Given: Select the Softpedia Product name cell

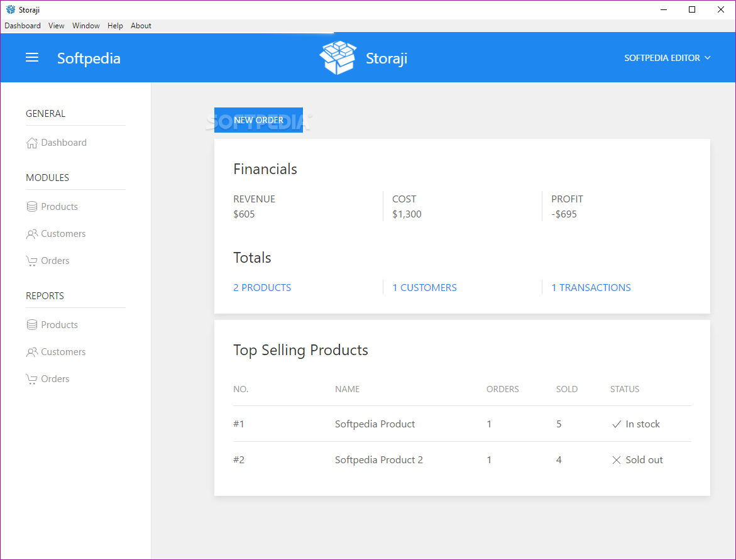Looking at the screenshot, I should click(375, 424).
